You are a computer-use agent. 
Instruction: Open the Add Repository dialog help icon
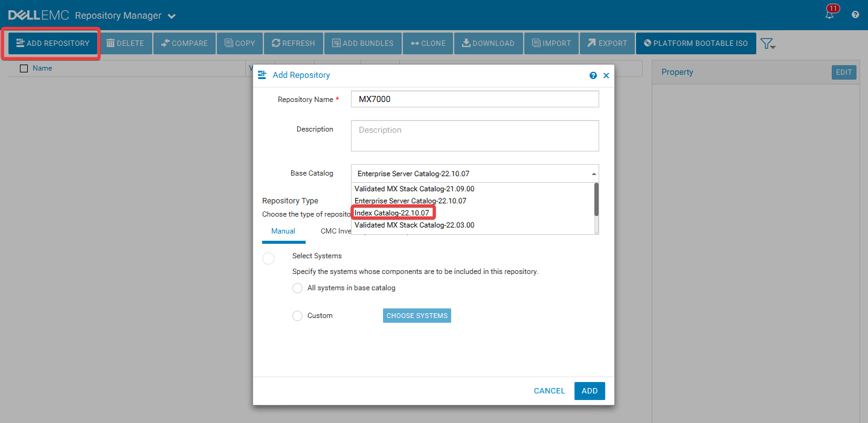(593, 75)
